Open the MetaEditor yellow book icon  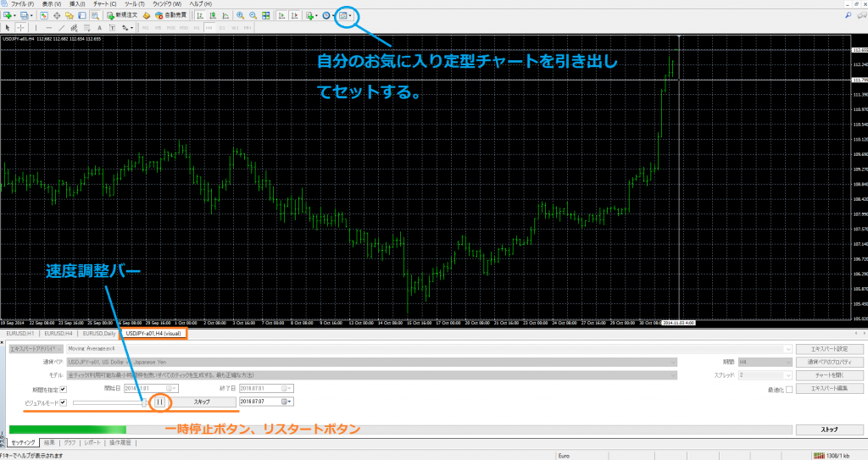click(x=146, y=15)
